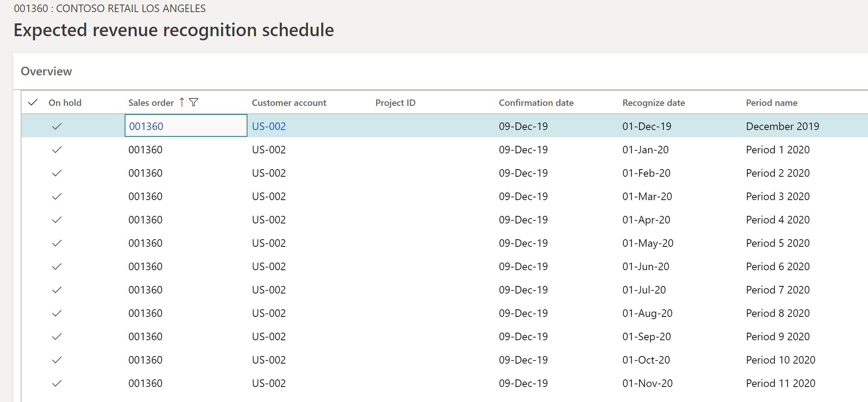Toggle On hold check for Period 1 2020 row
This screenshot has width=868, height=402.
click(x=56, y=150)
